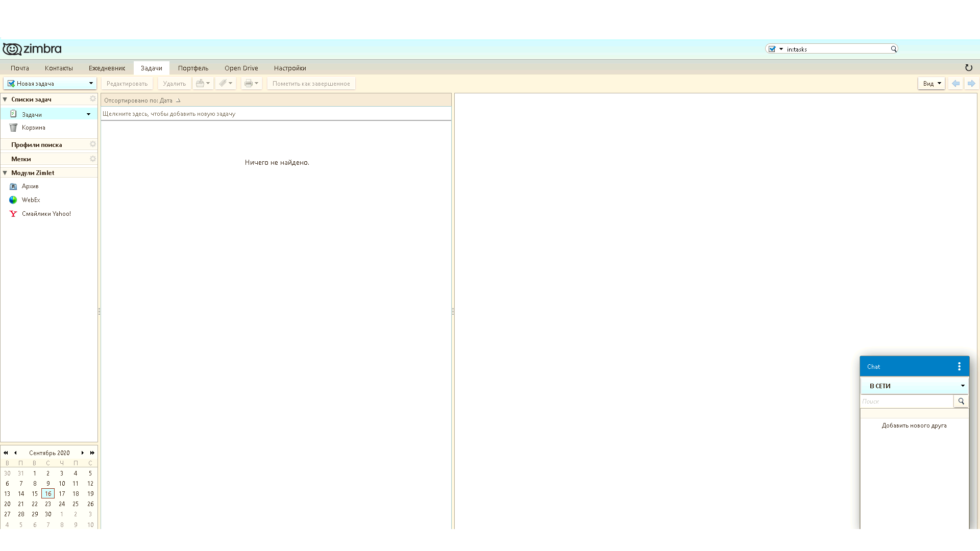This screenshot has width=980, height=551.
Task: Click gear icon next to Списки задач
Action: (92, 99)
